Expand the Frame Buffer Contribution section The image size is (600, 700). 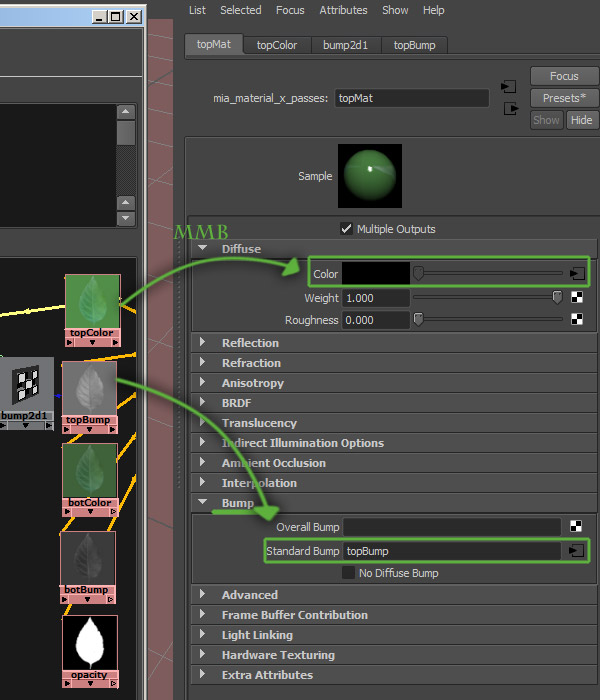[203, 615]
